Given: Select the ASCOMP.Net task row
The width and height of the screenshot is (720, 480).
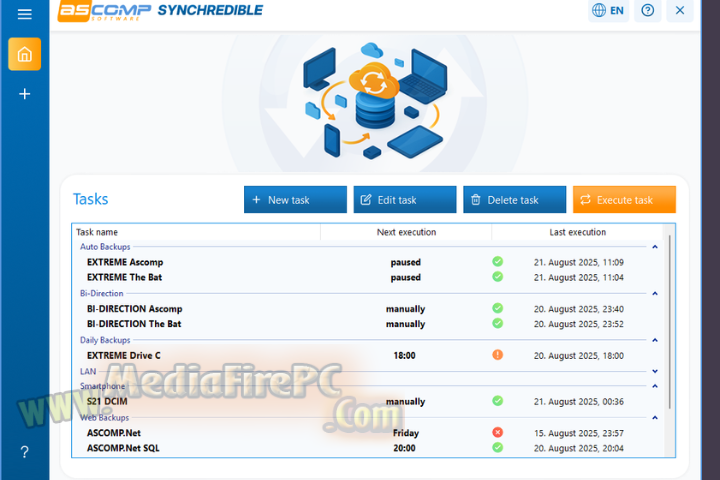Looking at the screenshot, I should pos(367,433).
